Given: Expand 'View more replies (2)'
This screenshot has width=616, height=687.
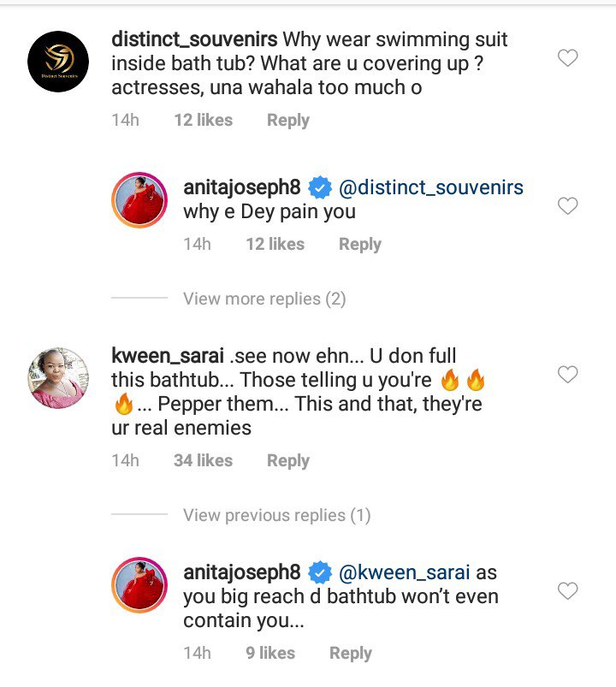Looking at the screenshot, I should (x=264, y=299).
